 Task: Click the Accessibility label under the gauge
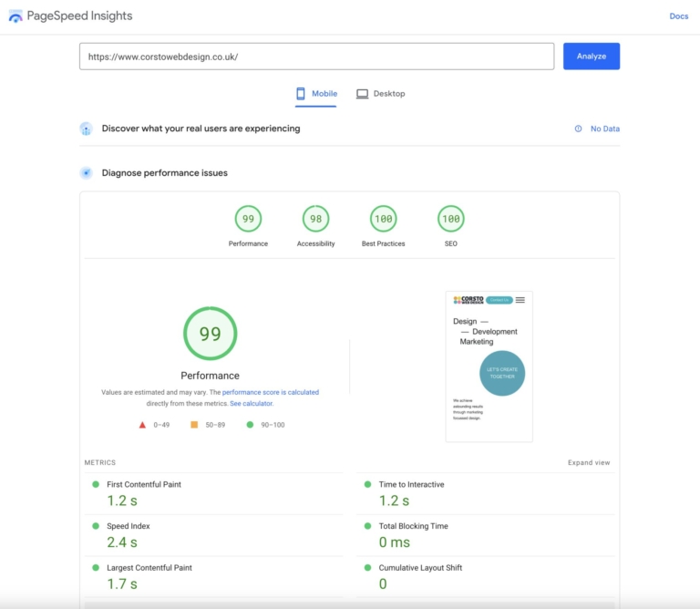[315, 243]
